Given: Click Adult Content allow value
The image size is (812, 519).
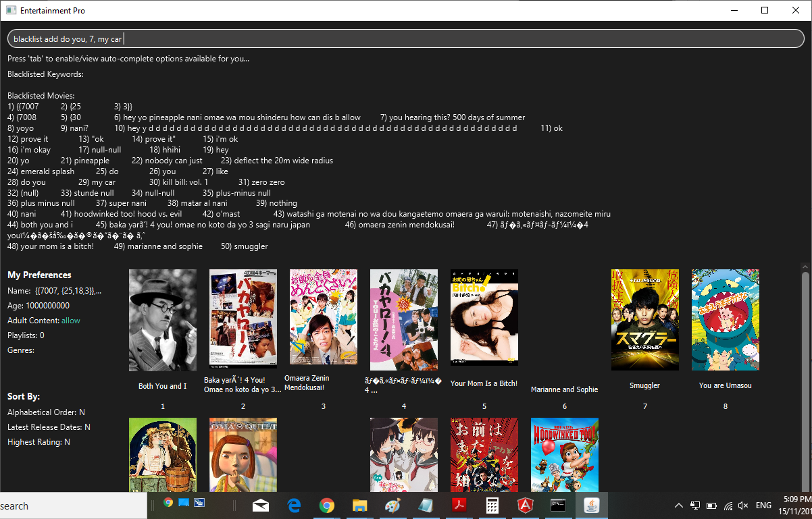Looking at the screenshot, I should tap(71, 321).
